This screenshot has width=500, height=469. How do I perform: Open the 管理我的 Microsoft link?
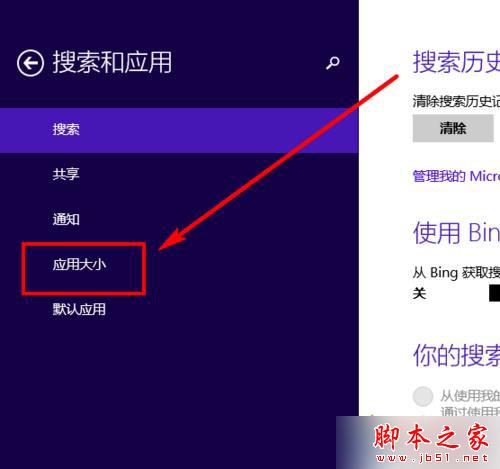pos(456,176)
